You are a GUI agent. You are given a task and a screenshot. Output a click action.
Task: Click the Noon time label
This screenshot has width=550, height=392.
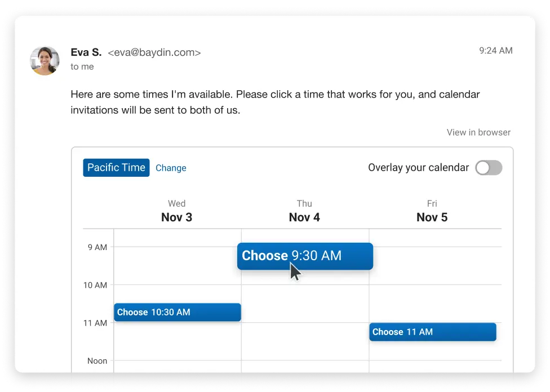[97, 361]
